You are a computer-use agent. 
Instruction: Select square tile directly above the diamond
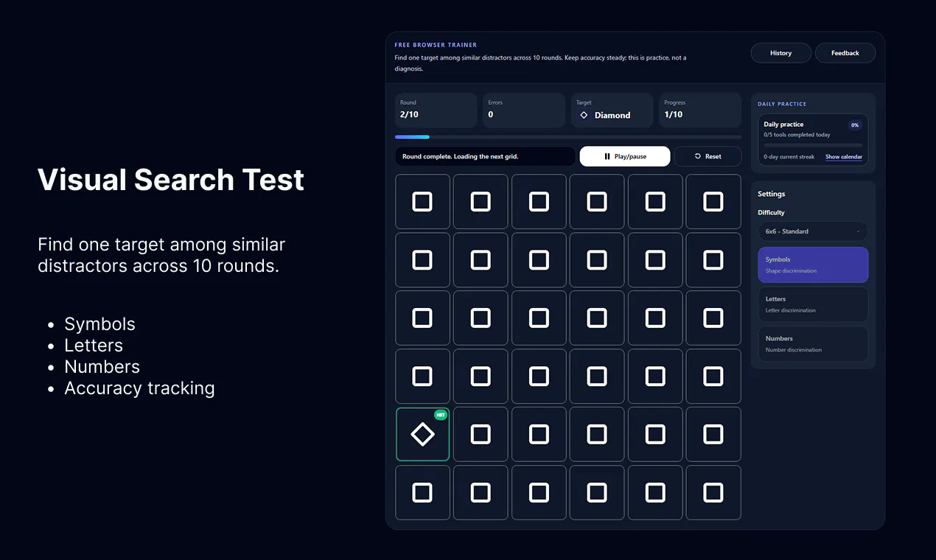point(422,376)
